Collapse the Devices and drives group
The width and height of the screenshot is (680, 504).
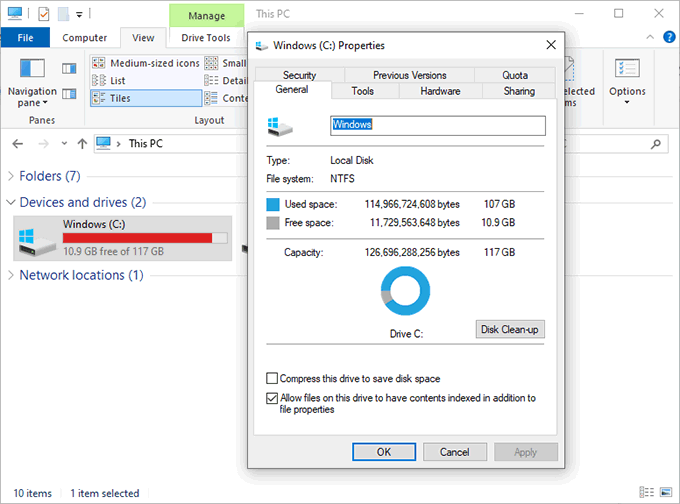(x=11, y=202)
